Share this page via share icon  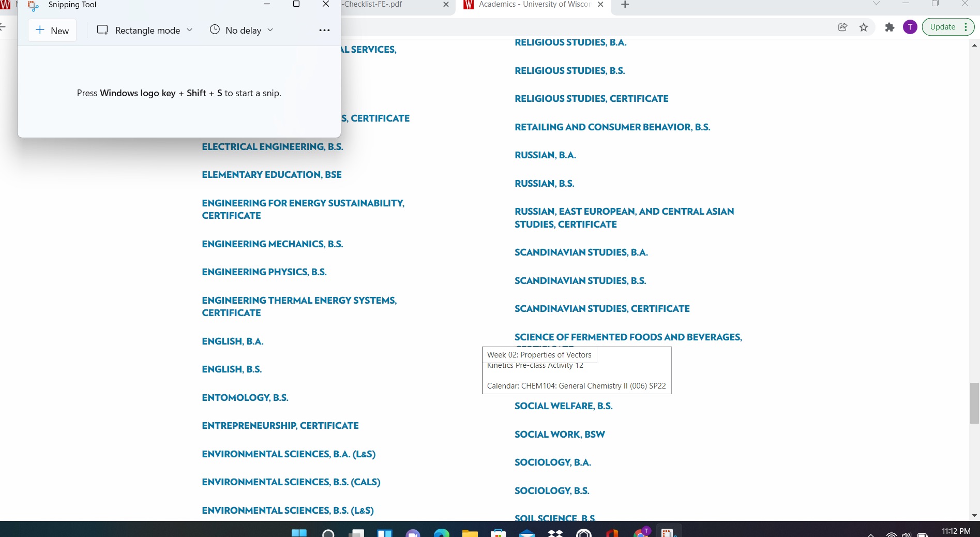pyautogui.click(x=842, y=27)
